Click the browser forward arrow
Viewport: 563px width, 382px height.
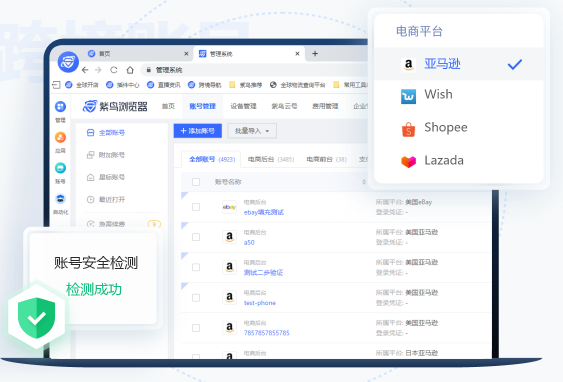(x=98, y=70)
